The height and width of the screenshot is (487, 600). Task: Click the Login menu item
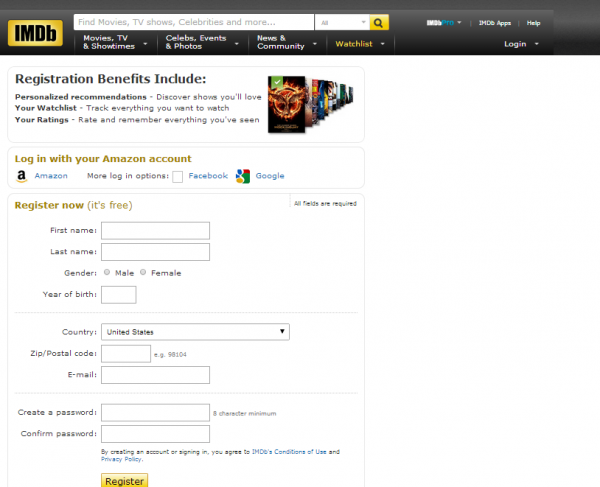click(x=515, y=44)
